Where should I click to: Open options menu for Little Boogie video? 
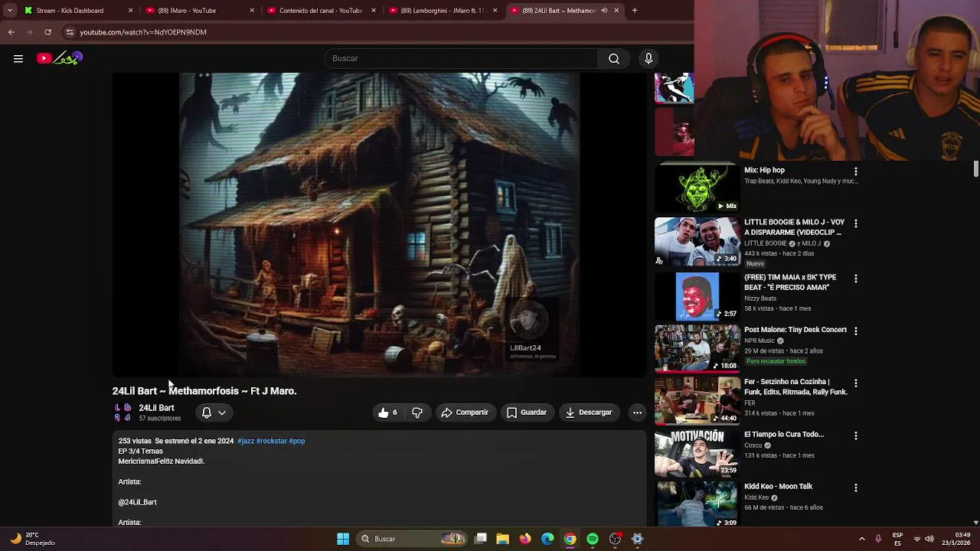tap(856, 223)
